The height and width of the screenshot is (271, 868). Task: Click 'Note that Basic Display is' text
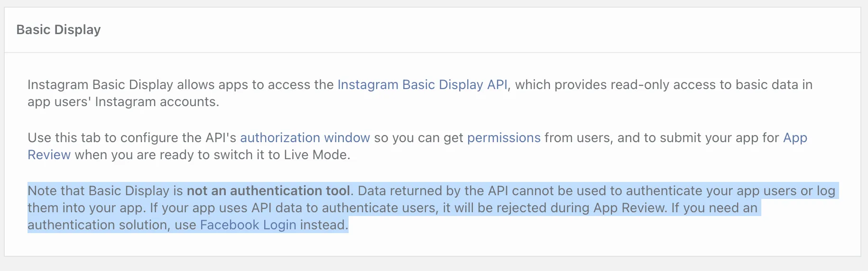[x=105, y=191]
